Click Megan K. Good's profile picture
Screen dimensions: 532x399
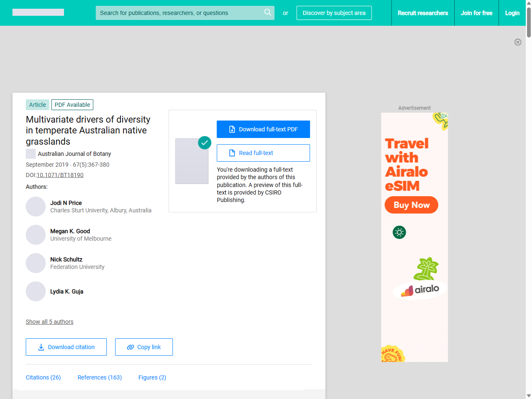36,235
